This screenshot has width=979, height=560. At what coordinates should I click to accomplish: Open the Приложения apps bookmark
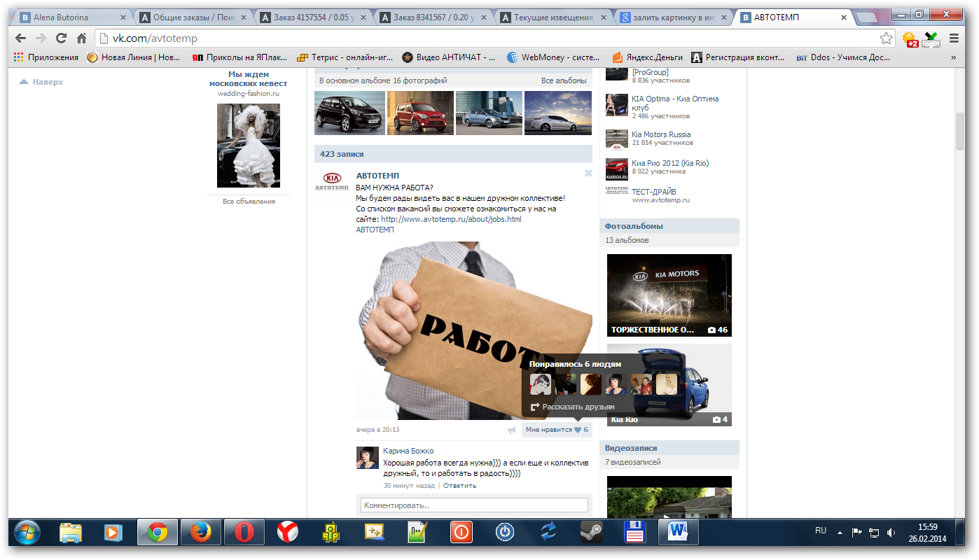pos(46,57)
